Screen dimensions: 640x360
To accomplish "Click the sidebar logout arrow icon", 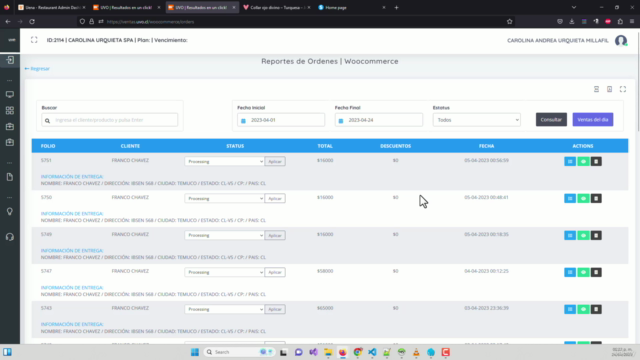I will pyautogui.click(x=10, y=60).
